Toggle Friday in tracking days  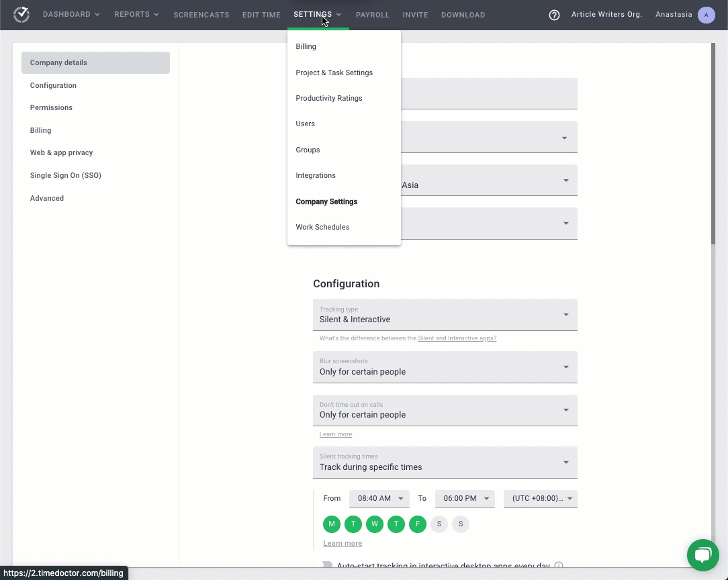[418, 524]
